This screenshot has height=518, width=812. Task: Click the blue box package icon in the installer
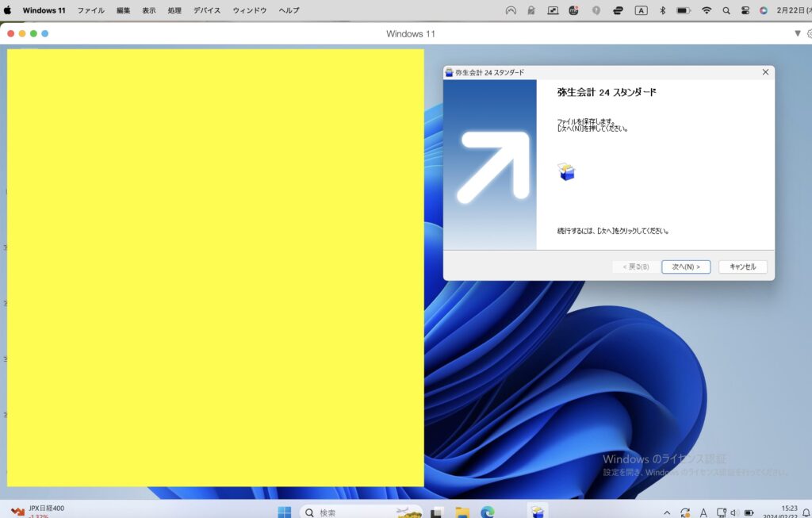566,171
